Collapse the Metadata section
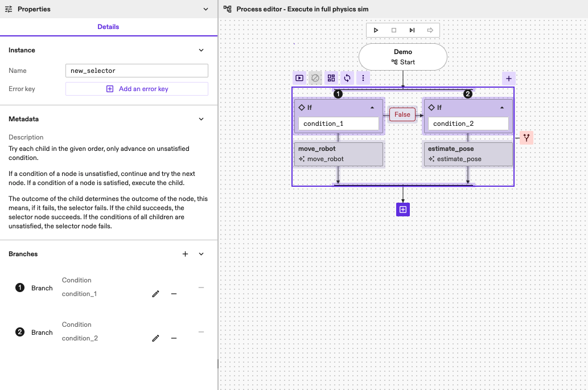 click(x=201, y=119)
